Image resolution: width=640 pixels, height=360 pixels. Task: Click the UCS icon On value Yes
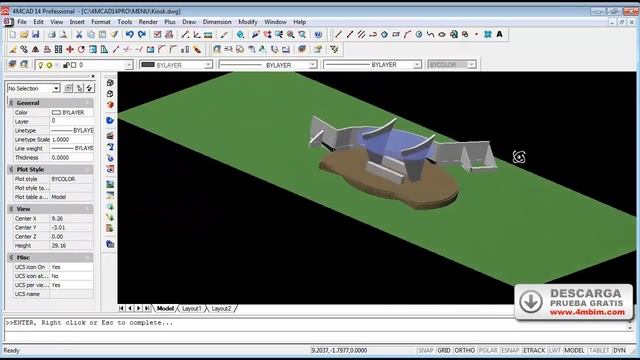click(x=71, y=267)
